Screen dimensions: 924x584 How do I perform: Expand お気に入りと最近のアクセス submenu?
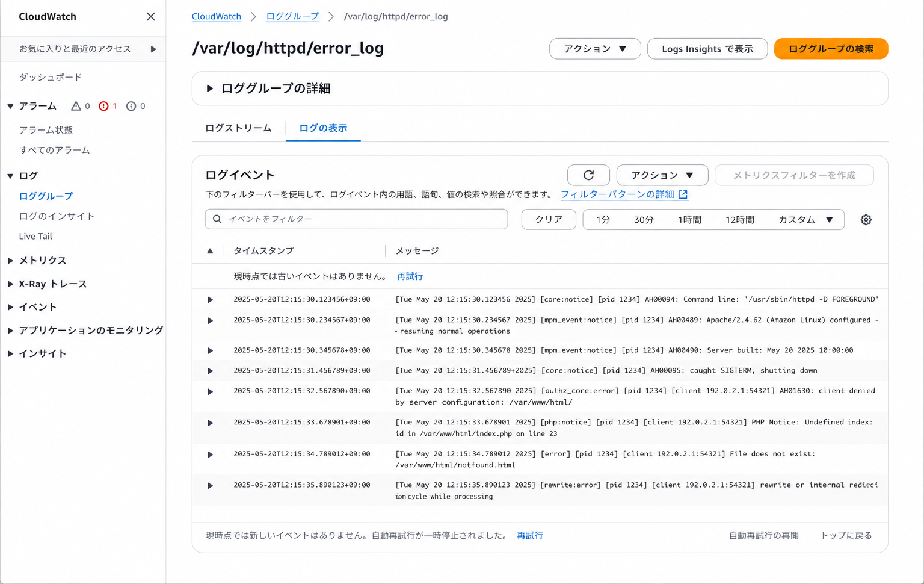153,49
